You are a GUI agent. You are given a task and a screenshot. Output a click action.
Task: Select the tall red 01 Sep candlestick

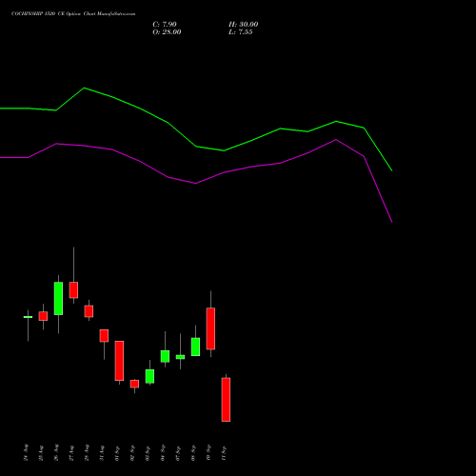pyautogui.click(x=119, y=361)
